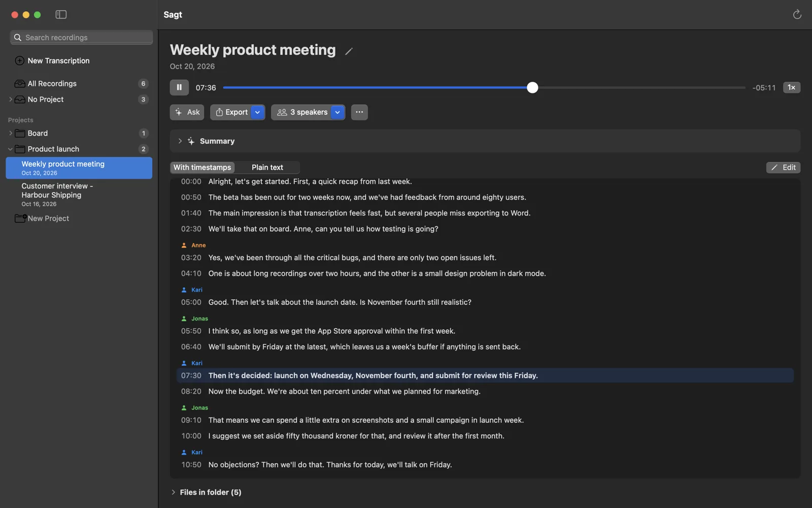
Task: Open the Export dropdown arrow
Action: [x=258, y=112]
